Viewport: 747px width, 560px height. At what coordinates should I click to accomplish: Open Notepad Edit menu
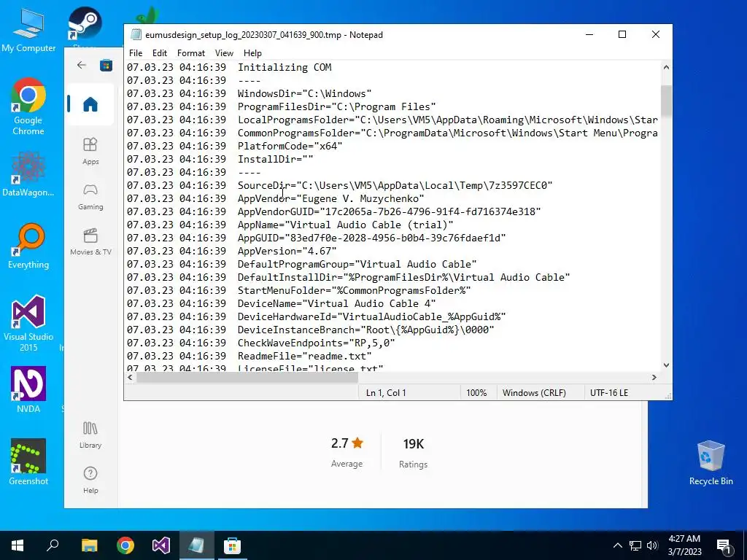pos(160,52)
